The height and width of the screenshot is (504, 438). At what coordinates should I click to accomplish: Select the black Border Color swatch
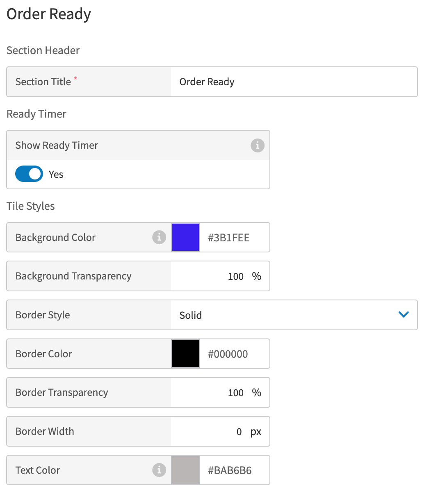click(185, 354)
